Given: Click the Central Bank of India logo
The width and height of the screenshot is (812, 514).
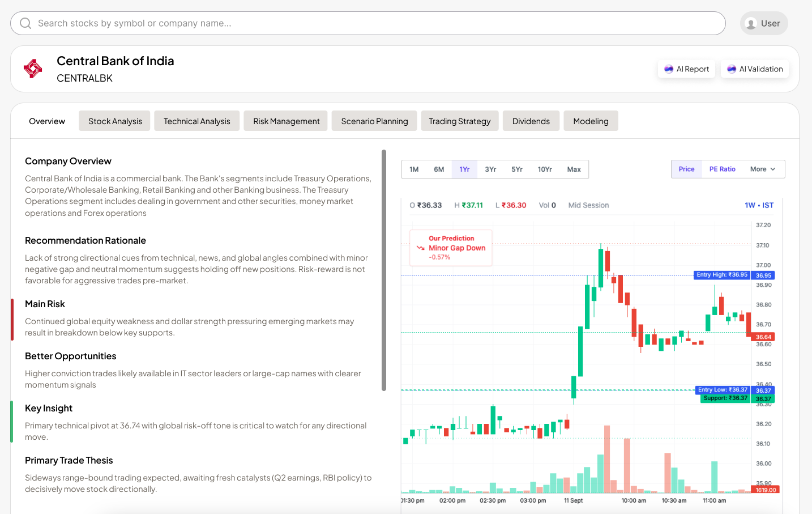Looking at the screenshot, I should tap(33, 69).
